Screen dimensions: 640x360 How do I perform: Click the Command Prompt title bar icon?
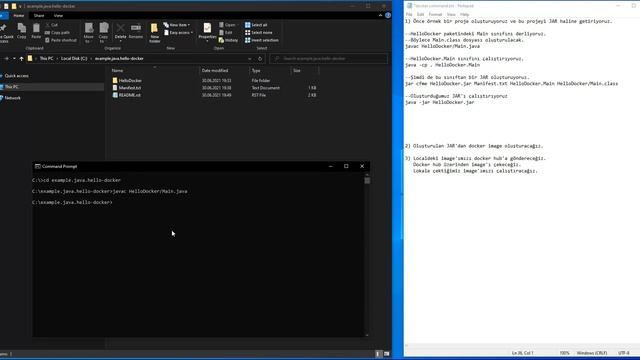(x=38, y=167)
